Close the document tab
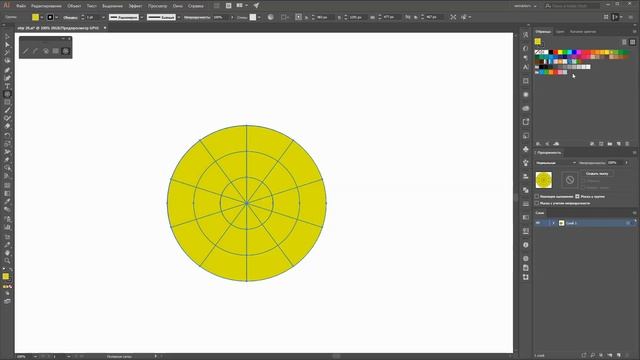Viewport: 640px width, 360px height. tap(105, 28)
